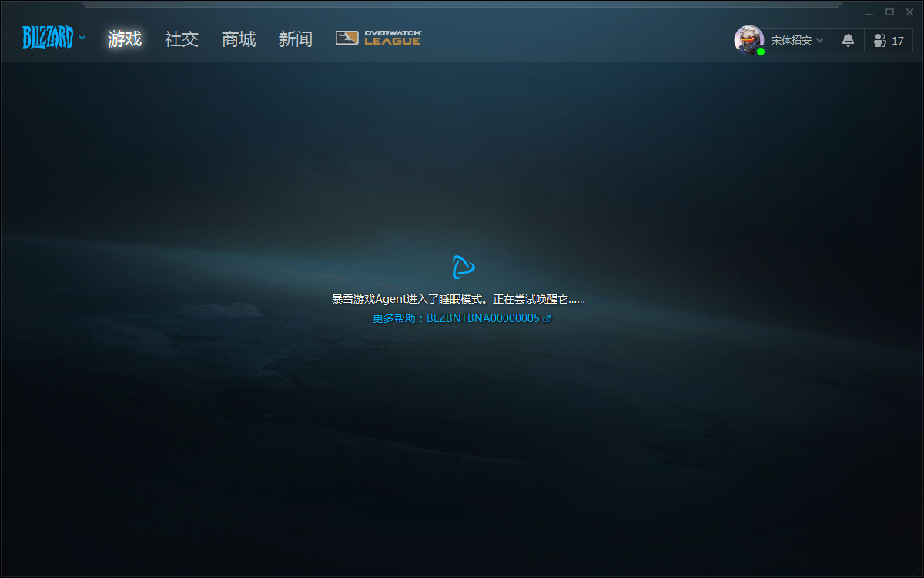Maximize the Blizzard app window

pyautogui.click(x=889, y=12)
